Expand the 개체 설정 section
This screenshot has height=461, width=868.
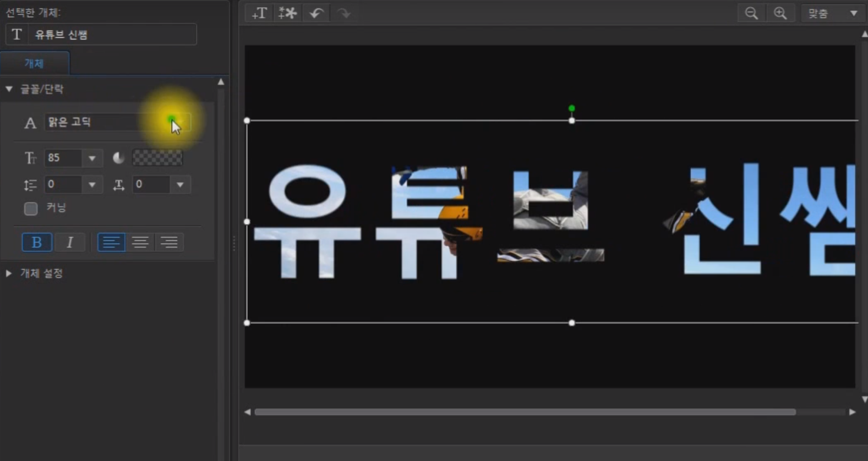tap(9, 273)
